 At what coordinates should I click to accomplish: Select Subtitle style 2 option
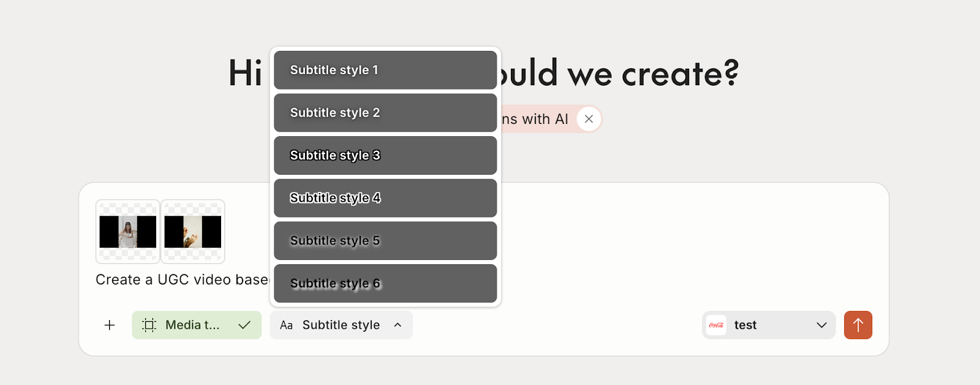385,113
